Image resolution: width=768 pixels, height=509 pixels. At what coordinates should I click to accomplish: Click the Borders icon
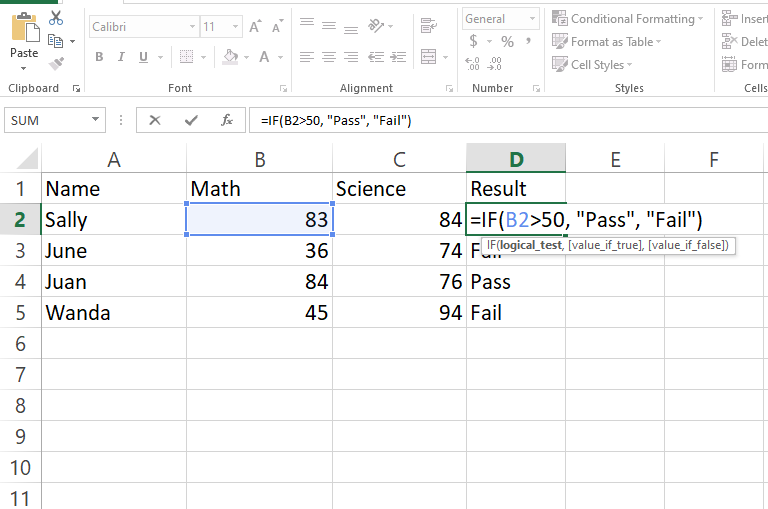(186, 57)
